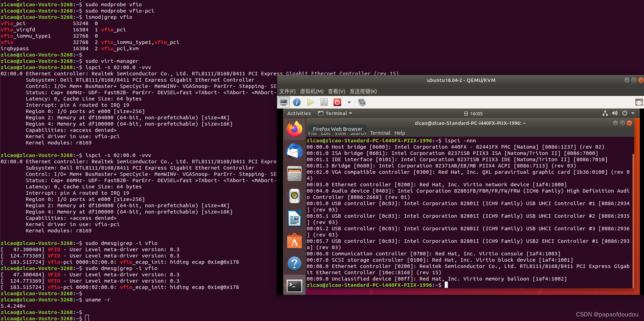Open the guest terminal's Terminal menu
The image size is (644, 321).
click(380, 133)
